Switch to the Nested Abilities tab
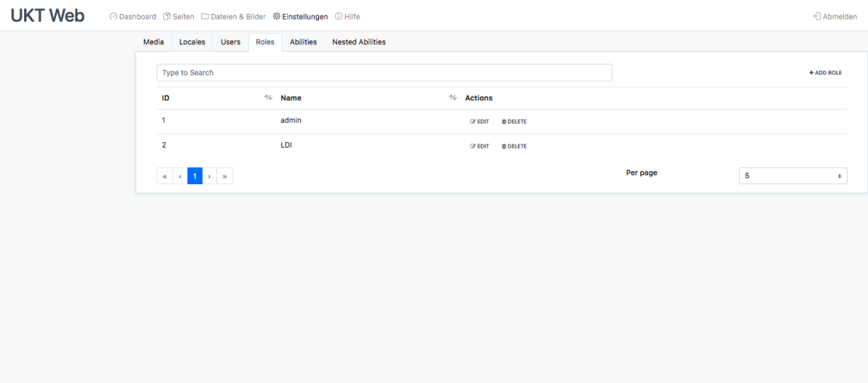The image size is (868, 383). coord(359,42)
